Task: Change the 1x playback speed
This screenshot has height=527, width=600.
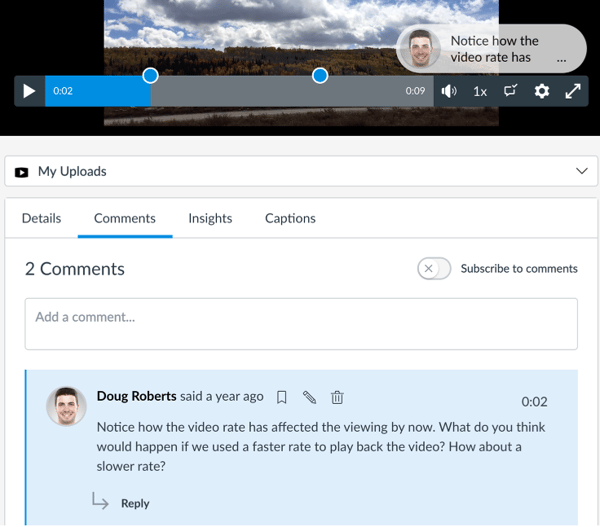Action: point(480,91)
